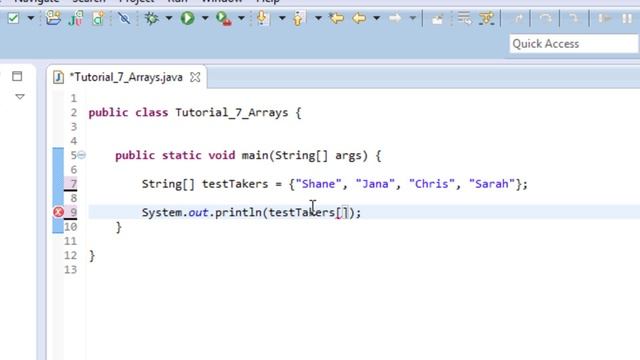Click the italic out field on line 9
Viewport: 640px width, 360px height.
[x=198, y=212]
